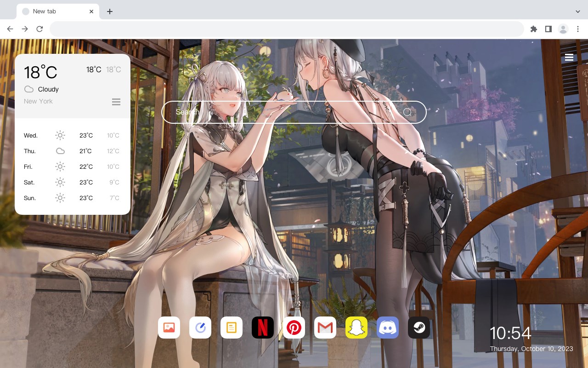Open the profile avatar menu
This screenshot has width=588, height=368.
point(563,29)
